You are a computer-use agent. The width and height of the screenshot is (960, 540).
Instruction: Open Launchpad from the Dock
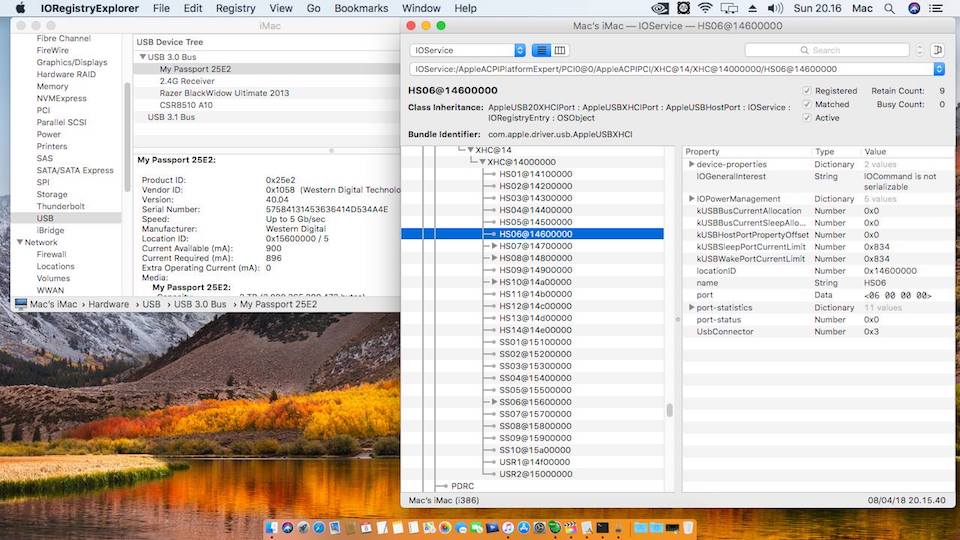tap(304, 527)
